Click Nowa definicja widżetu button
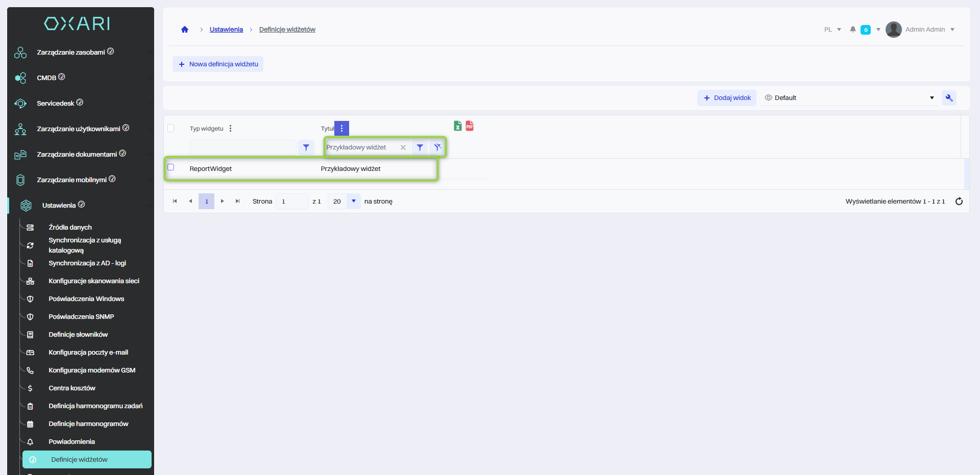 [x=218, y=64]
